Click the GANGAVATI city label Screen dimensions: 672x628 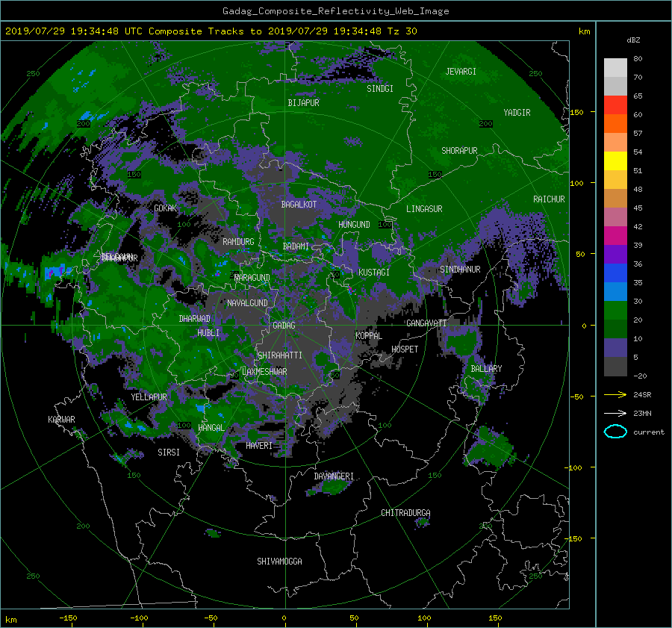[426, 323]
